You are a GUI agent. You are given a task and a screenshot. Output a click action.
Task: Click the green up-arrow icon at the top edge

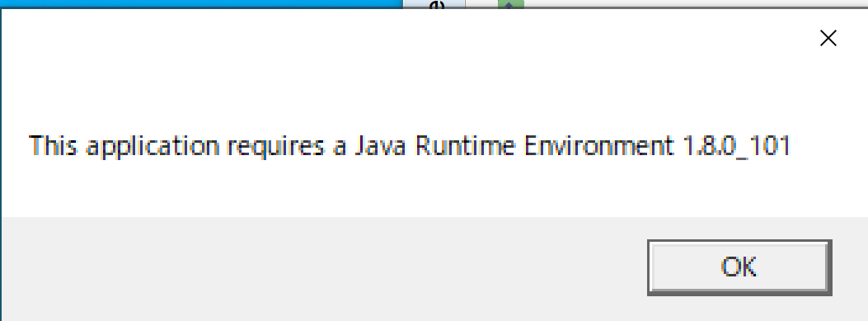point(510,4)
